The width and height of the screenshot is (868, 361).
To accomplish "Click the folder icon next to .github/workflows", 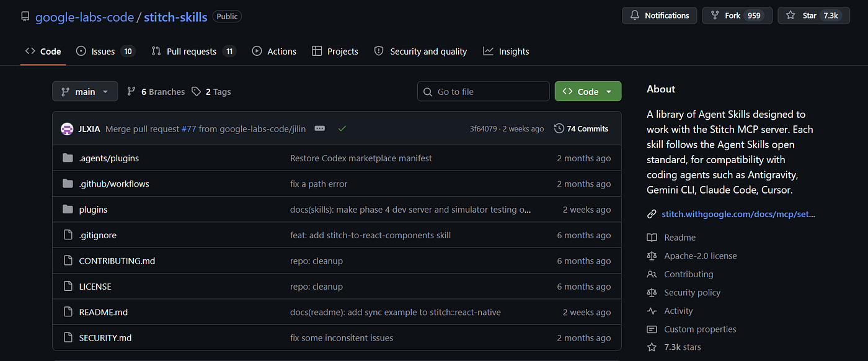I will click(68, 184).
